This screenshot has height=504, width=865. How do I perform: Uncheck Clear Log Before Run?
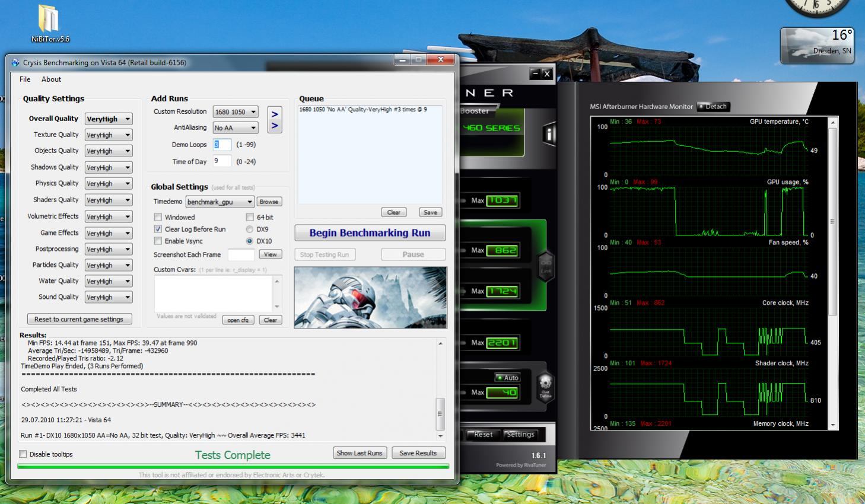(x=158, y=229)
